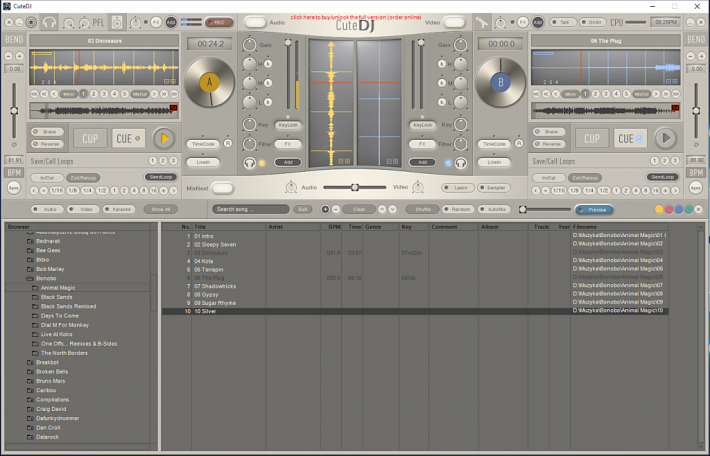Click the right Filter knob
Image resolution: width=710 pixels, height=456 pixels.
tap(461, 144)
